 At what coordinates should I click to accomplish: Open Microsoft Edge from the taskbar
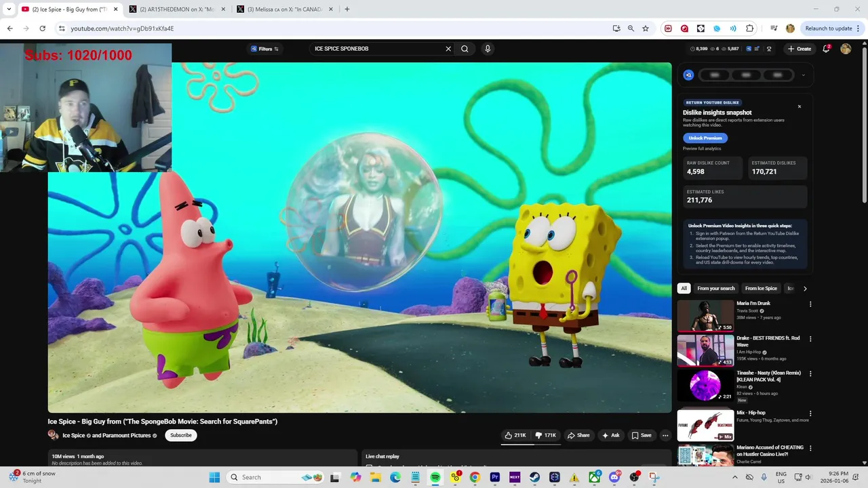pos(395,477)
